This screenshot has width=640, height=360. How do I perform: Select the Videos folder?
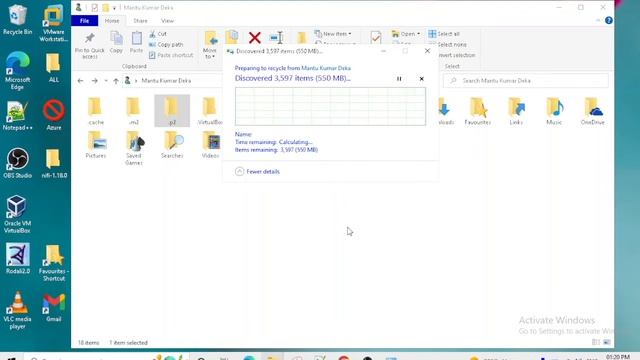pos(210,144)
